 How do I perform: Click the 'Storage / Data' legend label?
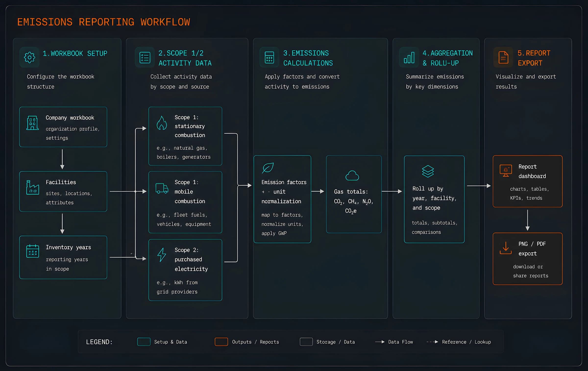click(336, 342)
